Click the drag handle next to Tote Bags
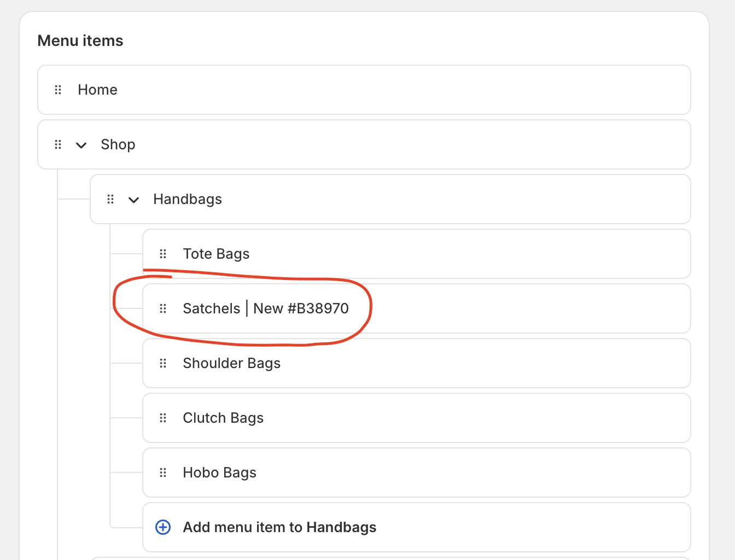Image resolution: width=735 pixels, height=560 pixels. (x=163, y=254)
